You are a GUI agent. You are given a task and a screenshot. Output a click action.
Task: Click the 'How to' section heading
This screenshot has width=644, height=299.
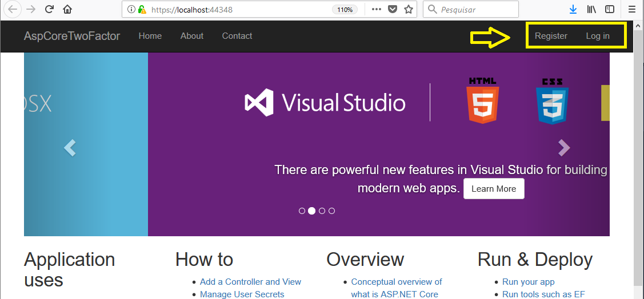click(x=204, y=260)
